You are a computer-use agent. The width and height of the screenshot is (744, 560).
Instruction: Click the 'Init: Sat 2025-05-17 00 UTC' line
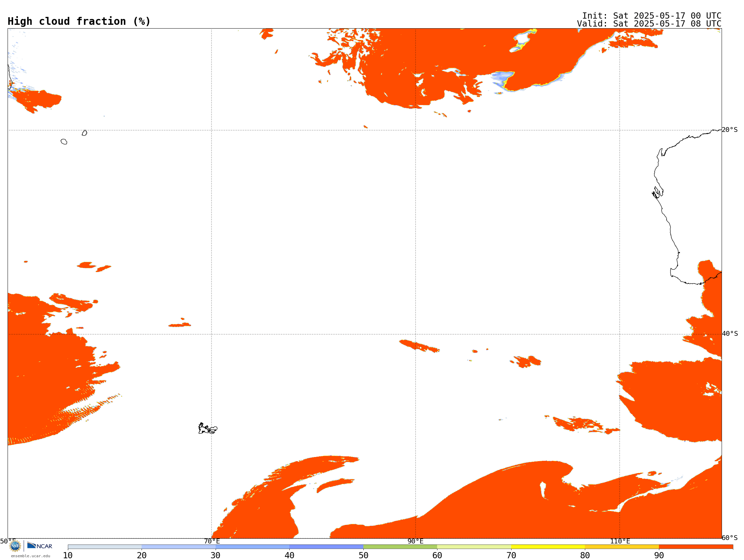(652, 16)
